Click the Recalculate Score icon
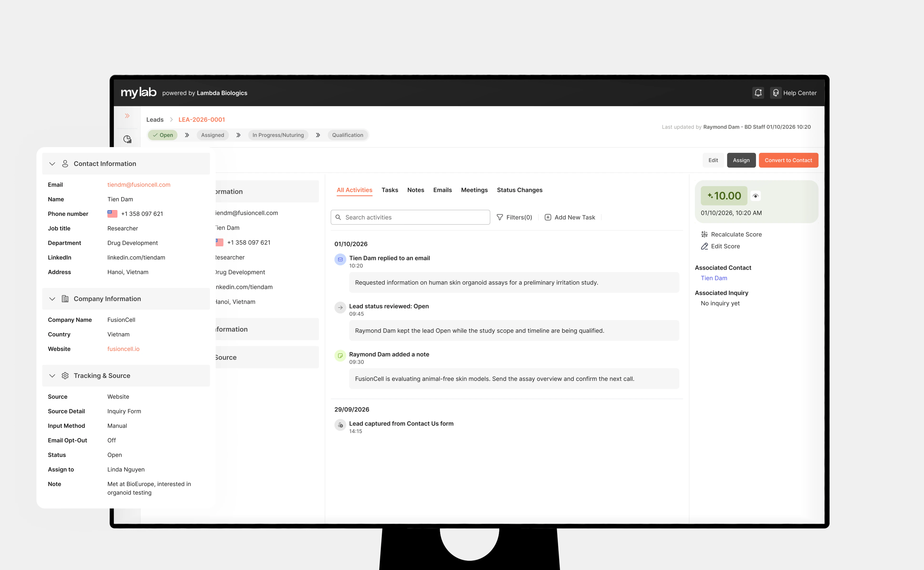This screenshot has width=924, height=570. [x=704, y=234]
